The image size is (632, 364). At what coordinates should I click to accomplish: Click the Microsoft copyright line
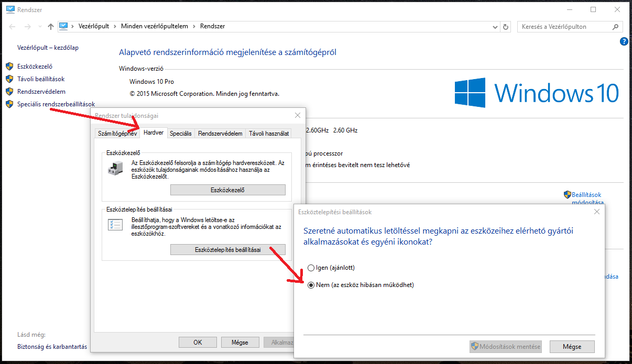click(204, 94)
